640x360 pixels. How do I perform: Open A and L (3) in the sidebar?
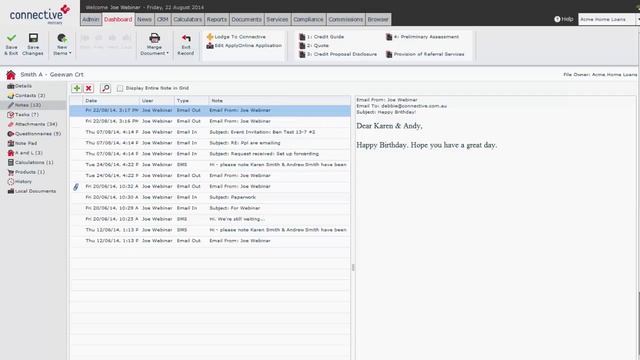click(25, 153)
